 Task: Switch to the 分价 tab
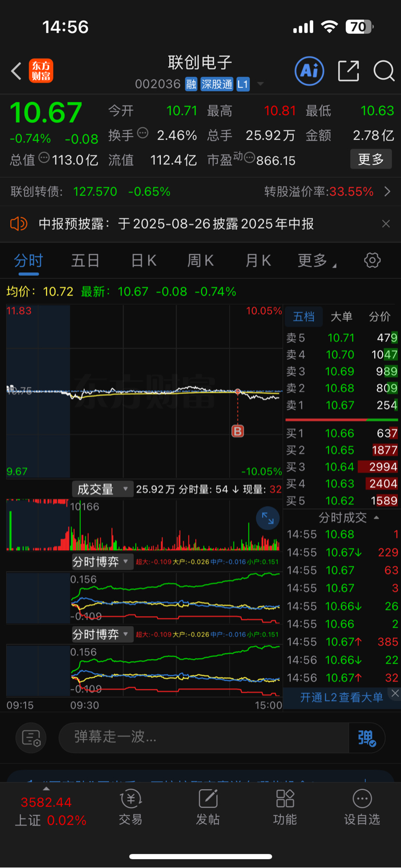380,316
